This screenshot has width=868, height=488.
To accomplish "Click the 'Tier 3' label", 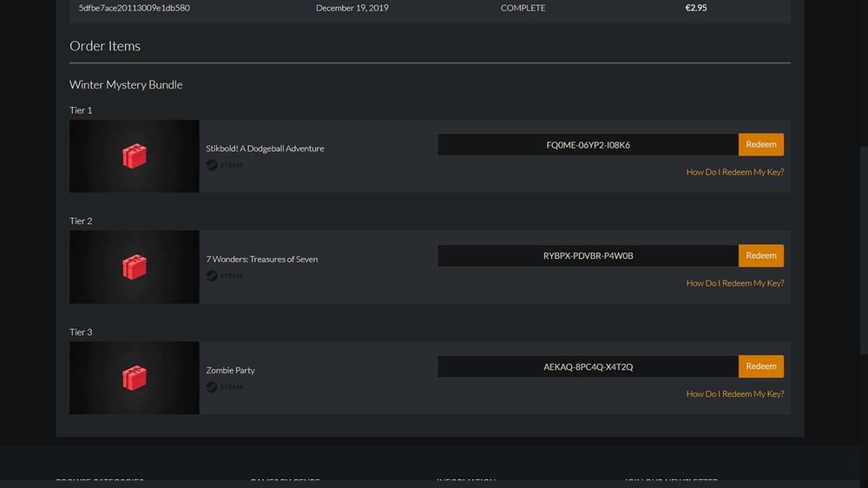I will 81,332.
